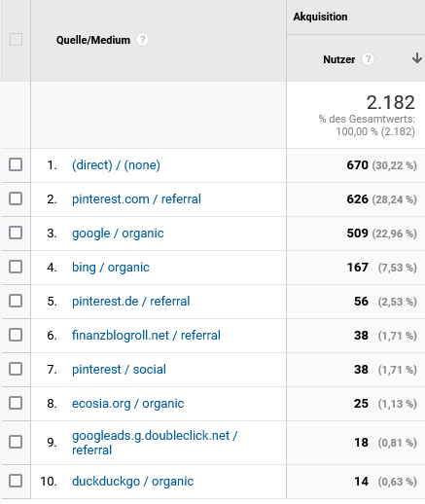Check the duckduckgo / organic row checkbox

[16, 481]
